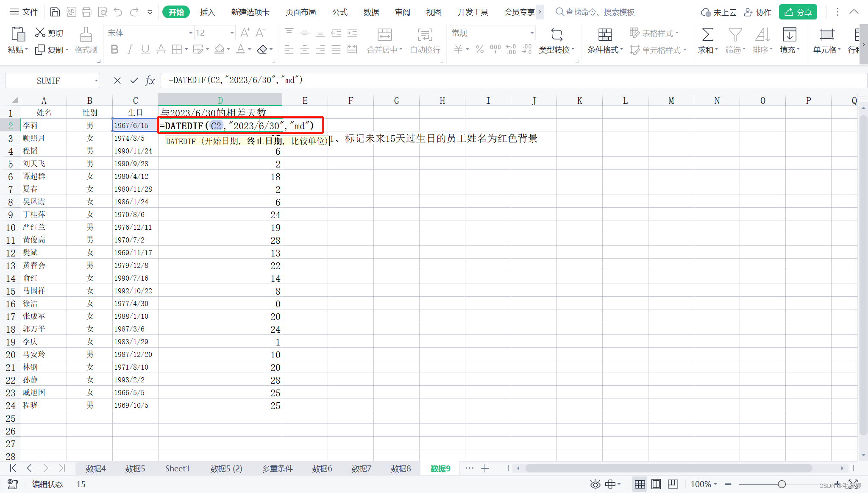Open the number format 常规 dropdown
The width and height of the screenshot is (868, 493).
[x=531, y=33]
